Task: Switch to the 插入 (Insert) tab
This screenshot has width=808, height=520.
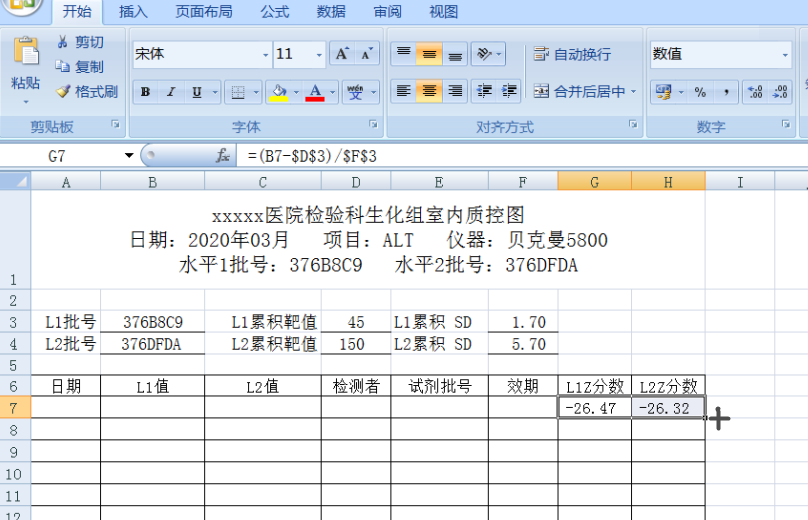Action: coord(133,12)
